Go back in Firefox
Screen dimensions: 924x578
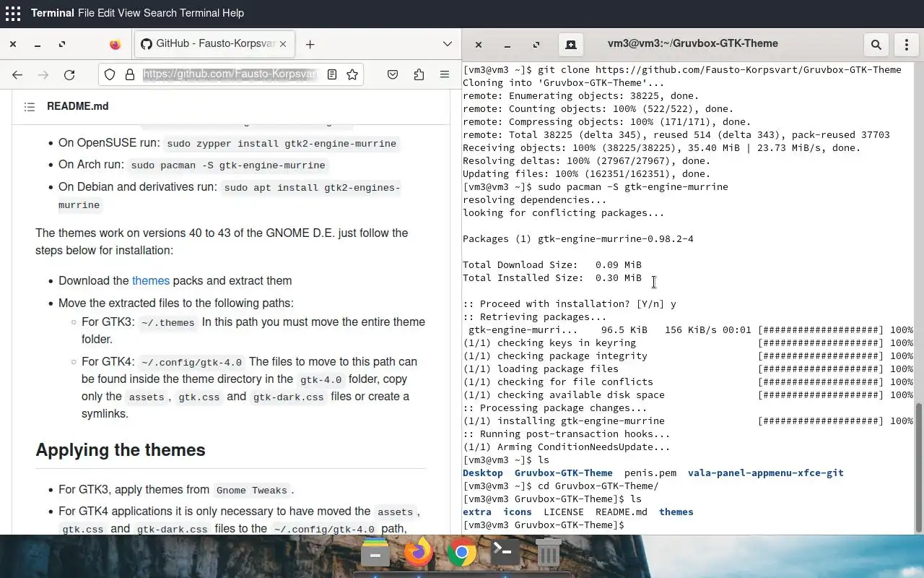pos(17,74)
